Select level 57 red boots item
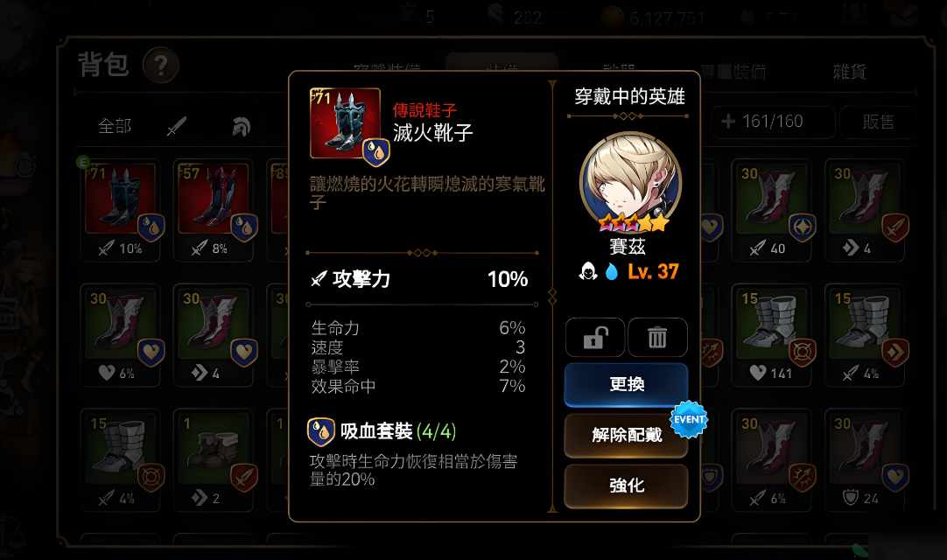947x560 pixels. pos(214,210)
